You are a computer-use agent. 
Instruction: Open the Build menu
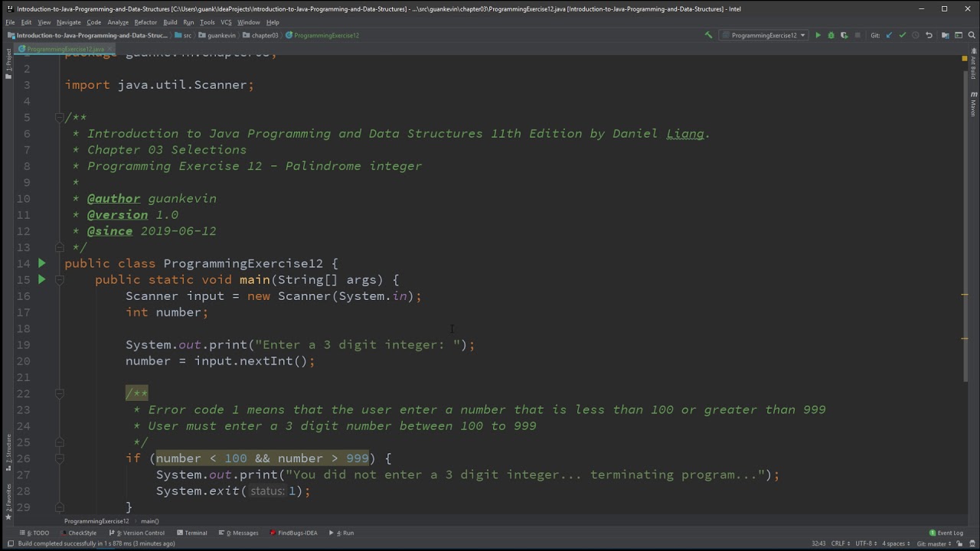click(170, 22)
